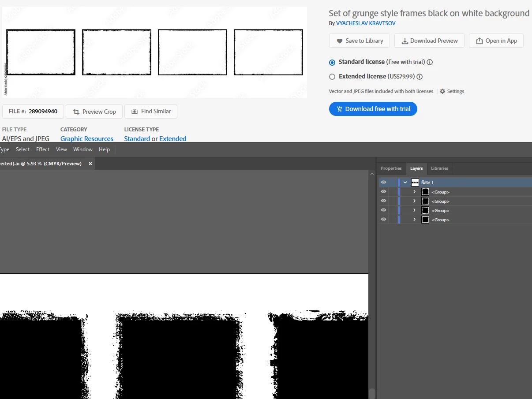Click the Extended link under License Type
This screenshot has height=399, width=532.
pos(172,138)
